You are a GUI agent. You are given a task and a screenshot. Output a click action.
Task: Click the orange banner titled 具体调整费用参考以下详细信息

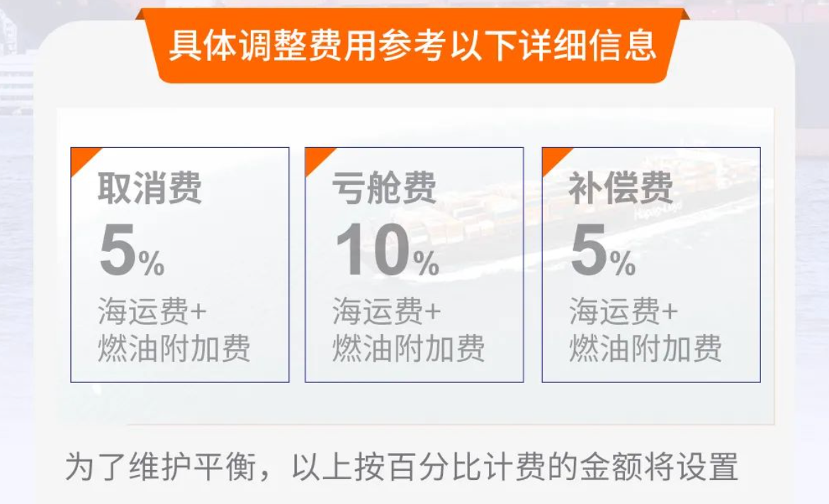coord(413,45)
